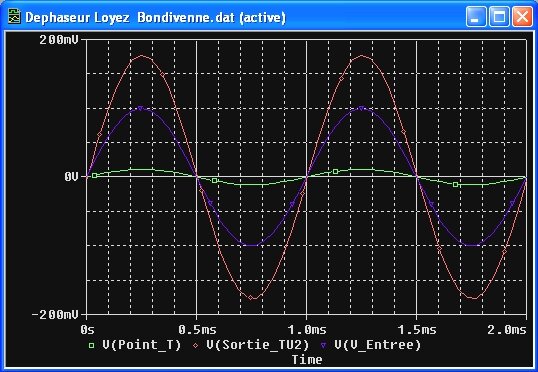Click the diamond marker beside V(Sortie_TU2)

[196, 346]
